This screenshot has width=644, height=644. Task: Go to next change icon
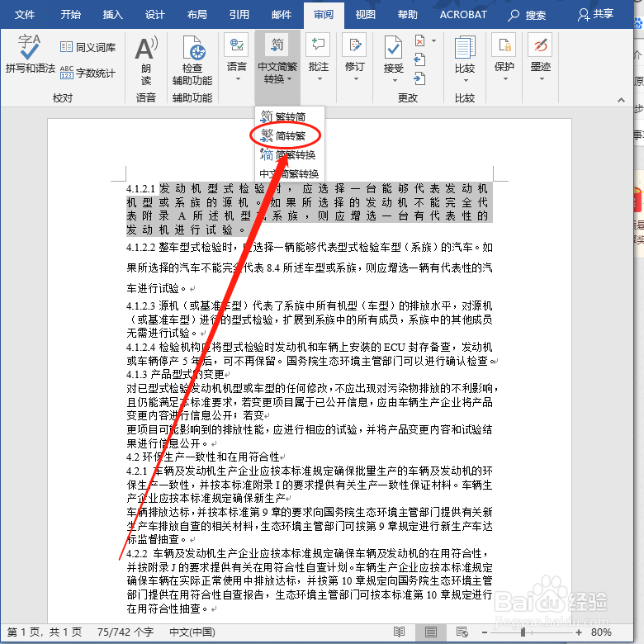(x=419, y=78)
